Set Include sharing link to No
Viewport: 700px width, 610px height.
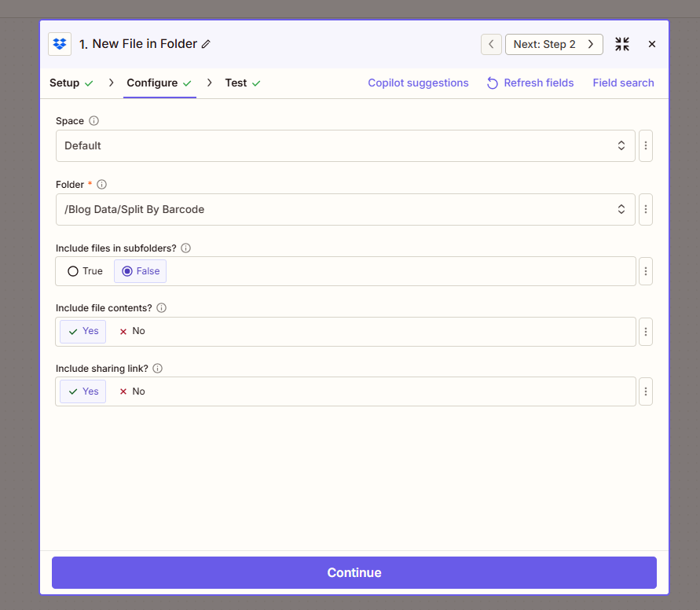point(131,391)
